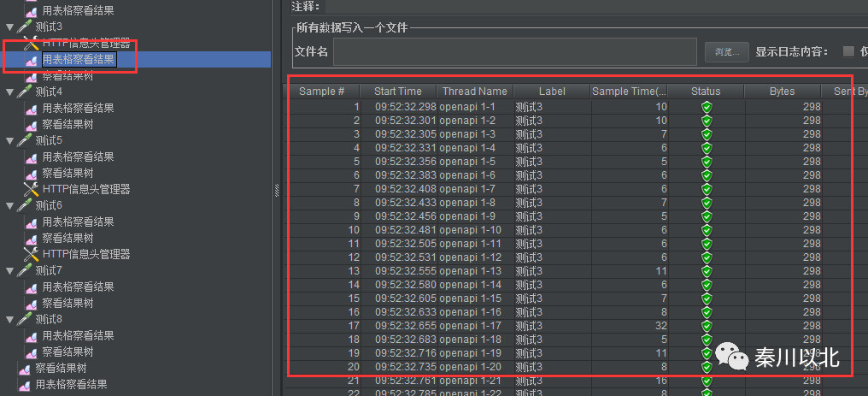
Task: Click sample time value 16 in row 21
Action: 660,381
